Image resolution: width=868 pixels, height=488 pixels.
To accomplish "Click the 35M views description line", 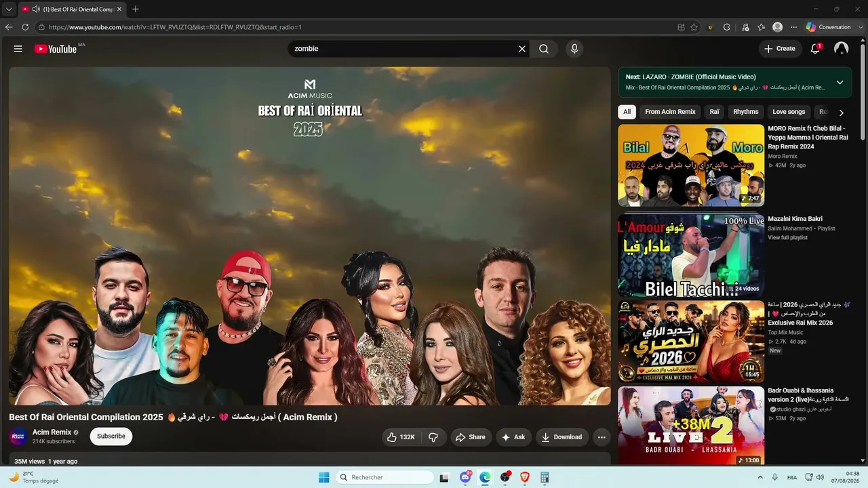I will pyautogui.click(x=46, y=462).
